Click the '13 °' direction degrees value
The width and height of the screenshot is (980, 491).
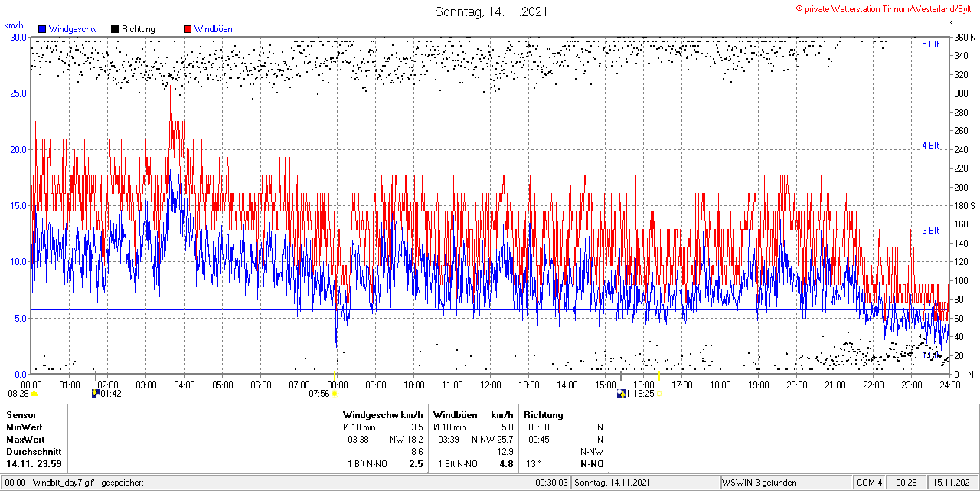[x=533, y=464]
